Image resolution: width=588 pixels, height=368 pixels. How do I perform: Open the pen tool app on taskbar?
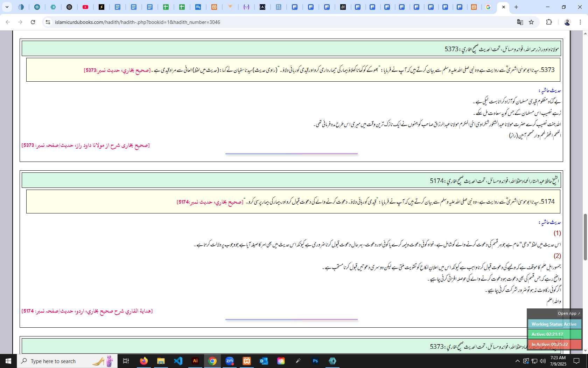point(298,361)
